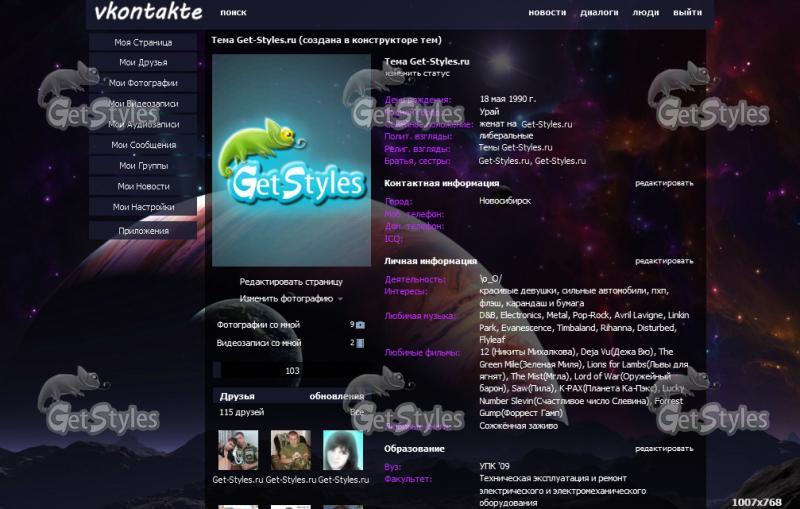The height and width of the screenshot is (509, 800).
Task: Open люди in the top navigation
Action: [x=645, y=13]
